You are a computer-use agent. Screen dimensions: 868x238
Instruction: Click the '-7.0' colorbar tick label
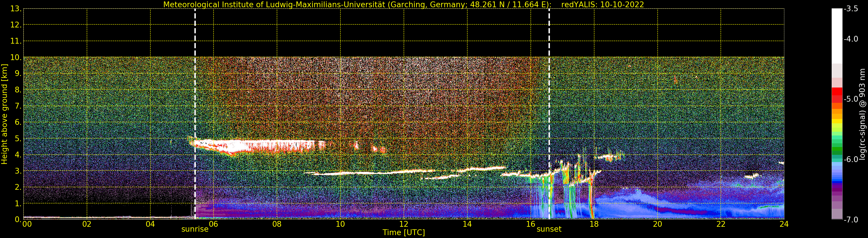(x=851, y=220)
